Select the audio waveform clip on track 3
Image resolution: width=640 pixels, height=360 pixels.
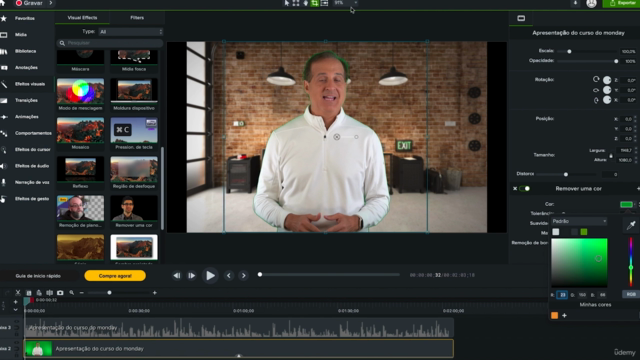click(239, 328)
